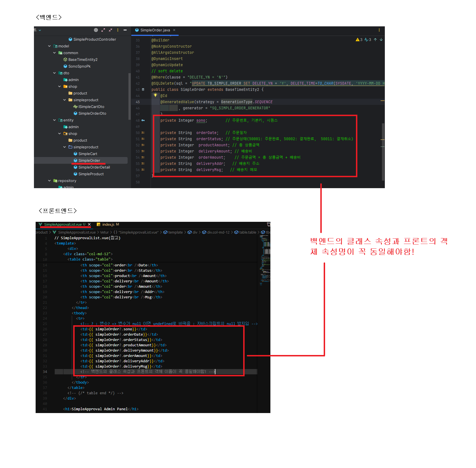Open SimpleOrderDto class

coord(90,113)
